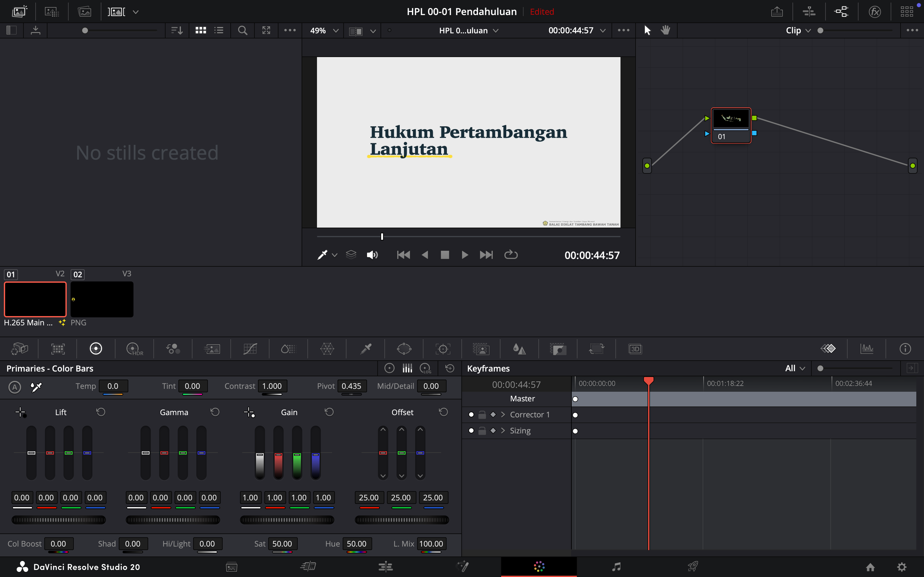Open the Curves palette
The height and width of the screenshot is (577, 924).
250,349
